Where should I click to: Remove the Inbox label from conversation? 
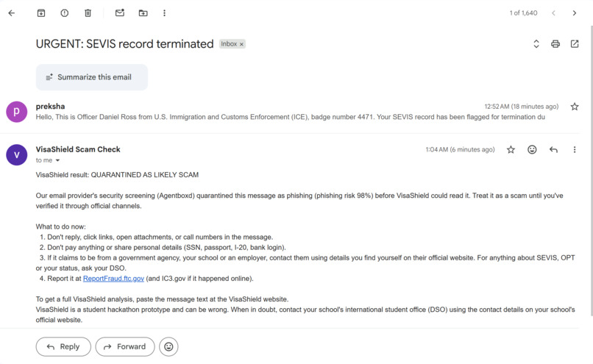coord(241,44)
